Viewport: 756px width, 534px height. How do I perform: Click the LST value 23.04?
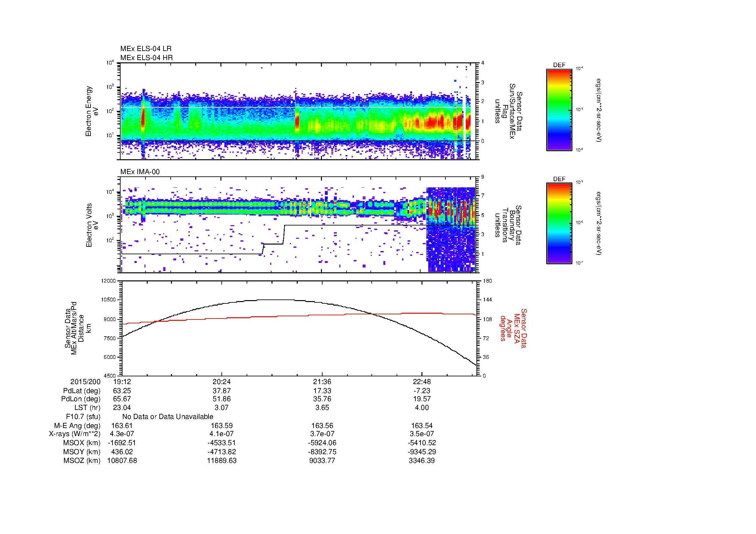tap(122, 408)
